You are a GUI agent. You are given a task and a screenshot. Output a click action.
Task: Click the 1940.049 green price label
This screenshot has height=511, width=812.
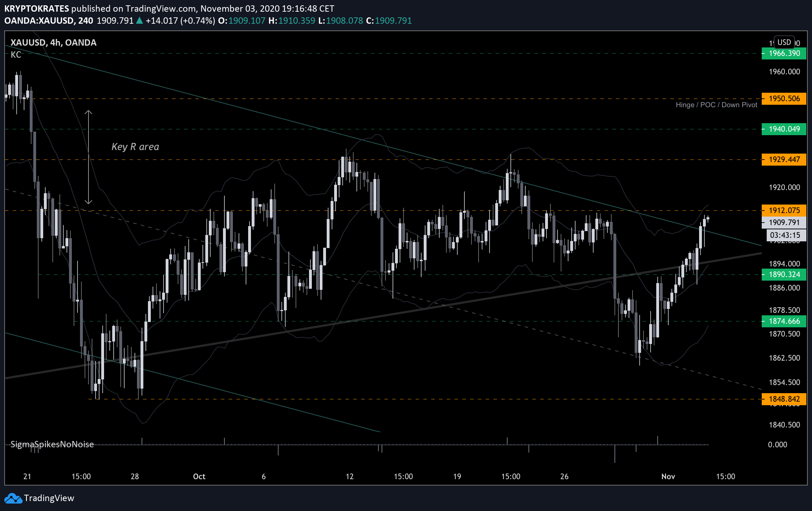pyautogui.click(x=784, y=129)
